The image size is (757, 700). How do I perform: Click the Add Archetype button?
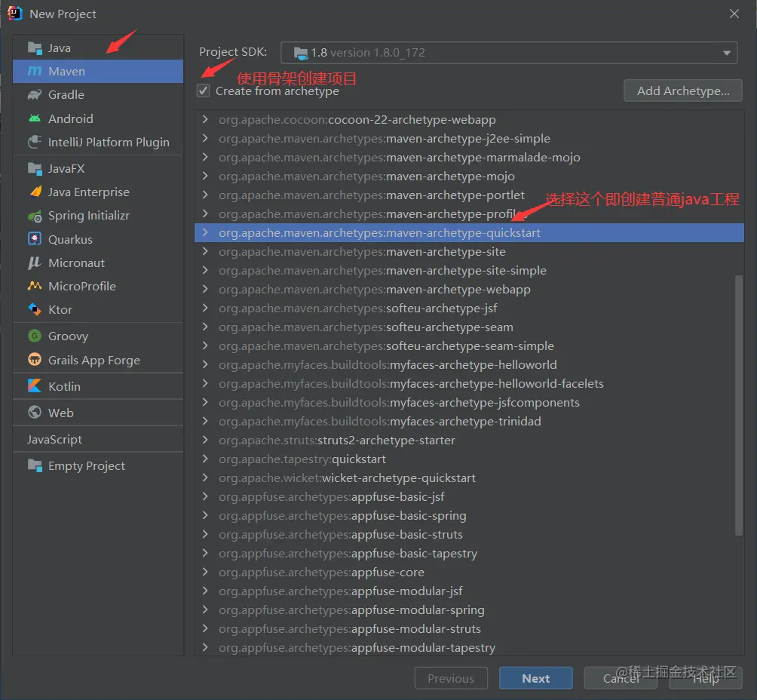click(x=682, y=91)
